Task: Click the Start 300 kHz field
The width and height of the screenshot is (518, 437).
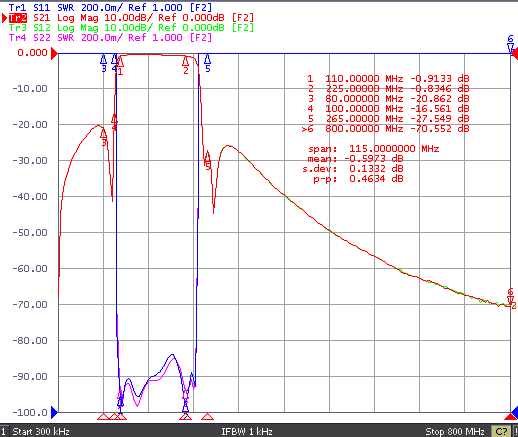Action: pyautogui.click(x=41, y=432)
